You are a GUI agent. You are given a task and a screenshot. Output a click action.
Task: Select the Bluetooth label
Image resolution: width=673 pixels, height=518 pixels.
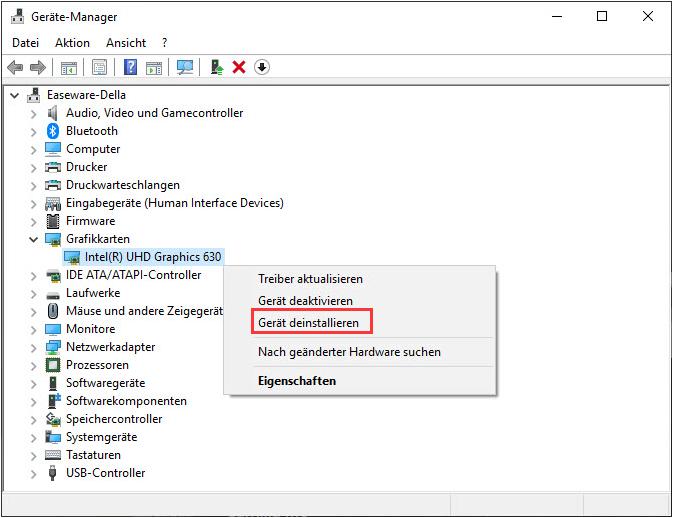click(x=91, y=131)
